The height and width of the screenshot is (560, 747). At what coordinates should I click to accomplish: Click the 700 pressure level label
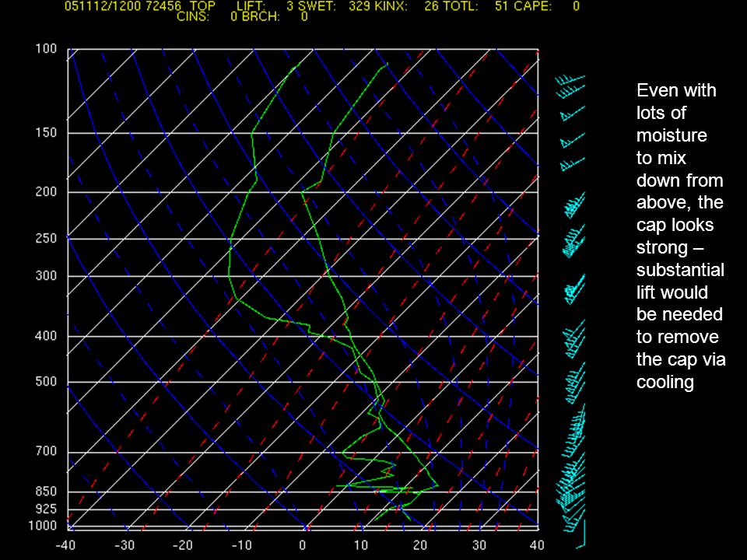46,451
